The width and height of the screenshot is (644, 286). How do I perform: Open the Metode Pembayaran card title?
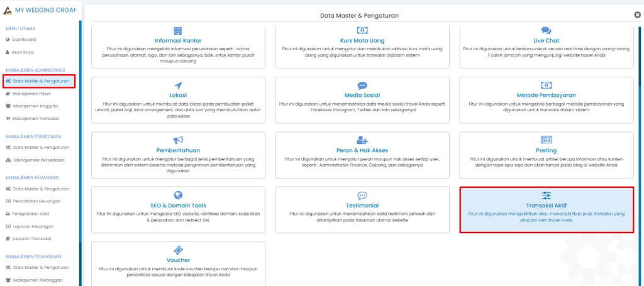[546, 96]
